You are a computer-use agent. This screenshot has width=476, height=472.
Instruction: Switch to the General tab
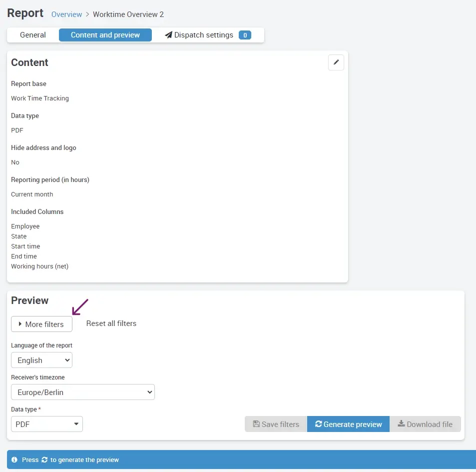pyautogui.click(x=32, y=35)
